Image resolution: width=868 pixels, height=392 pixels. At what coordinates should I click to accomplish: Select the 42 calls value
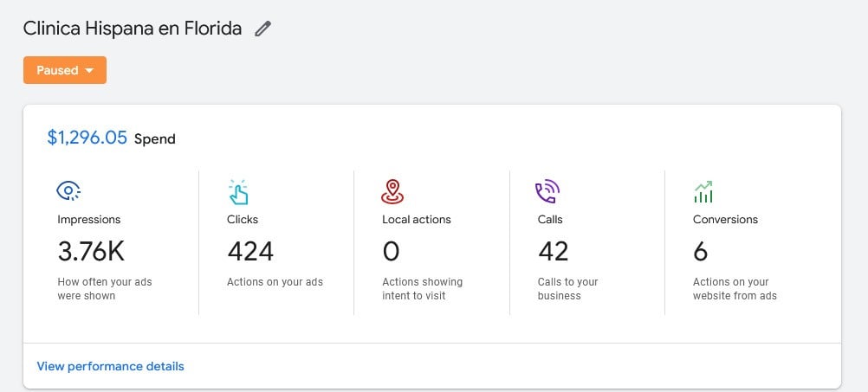click(553, 251)
